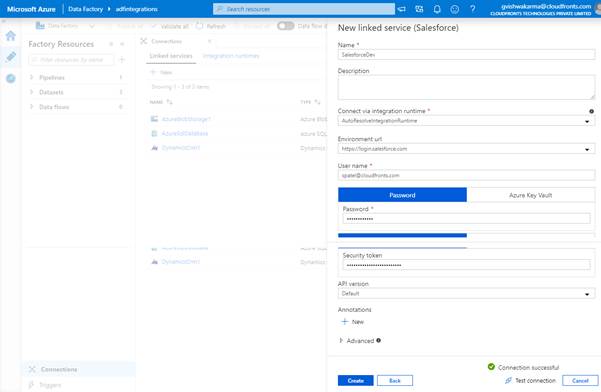This screenshot has width=601, height=392.
Task: Open the integration runtime dropdown
Action: 587,121
